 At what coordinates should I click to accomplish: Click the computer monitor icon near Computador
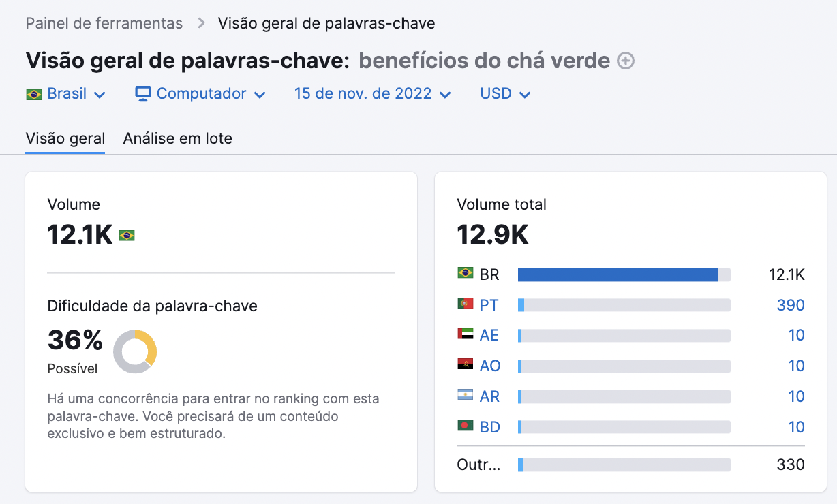point(143,93)
